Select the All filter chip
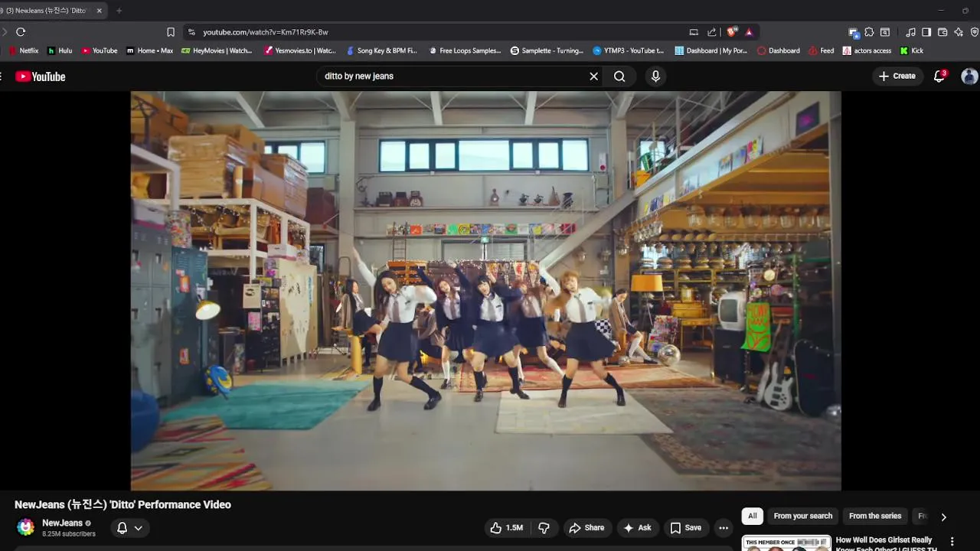Image resolution: width=980 pixels, height=551 pixels. coord(753,516)
